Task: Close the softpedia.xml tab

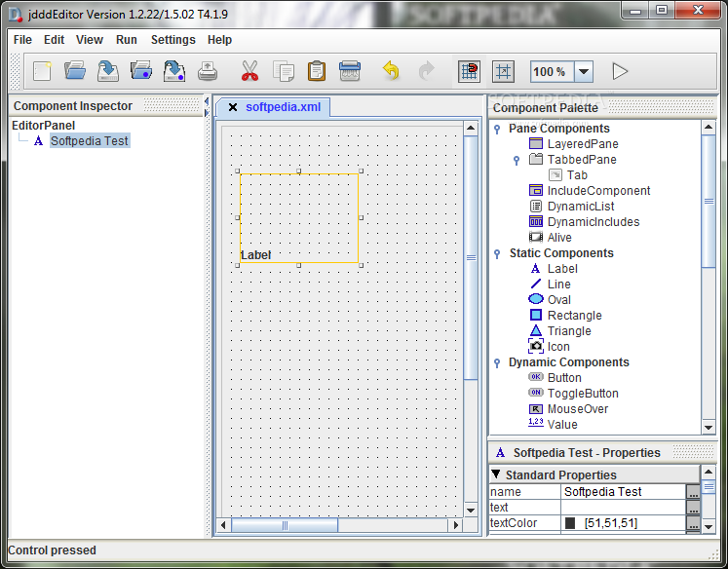Action: point(233,107)
